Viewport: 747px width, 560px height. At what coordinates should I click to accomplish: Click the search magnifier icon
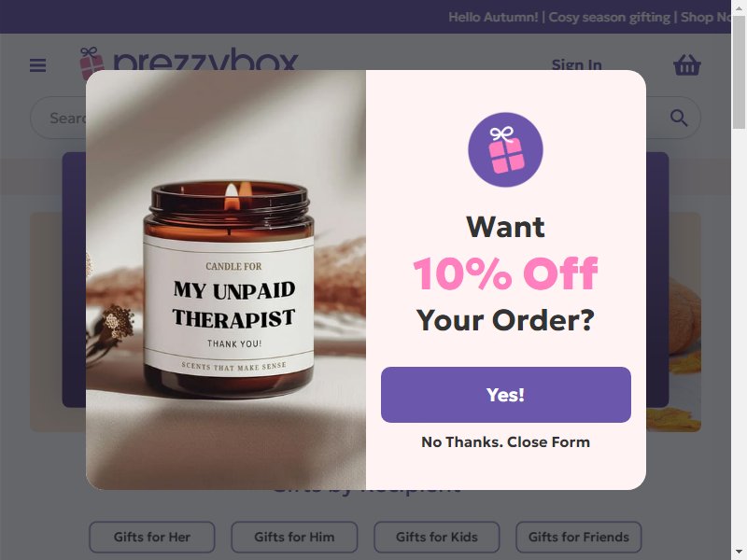coord(679,118)
